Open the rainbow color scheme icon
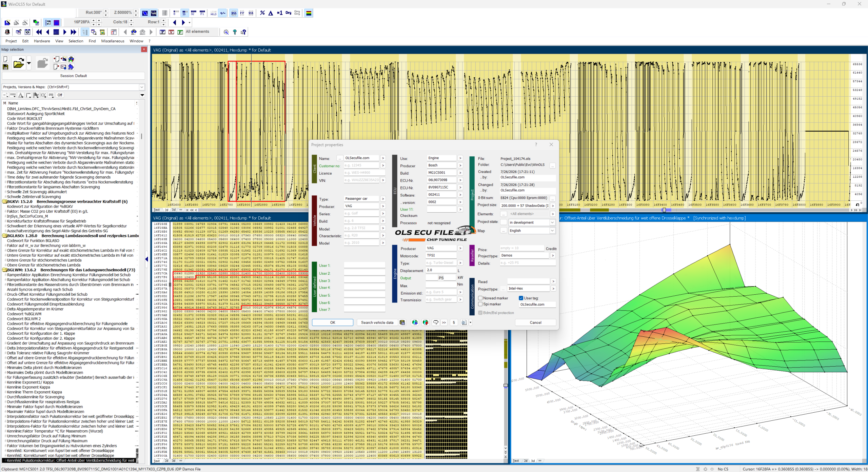The image size is (868, 472). (309, 13)
